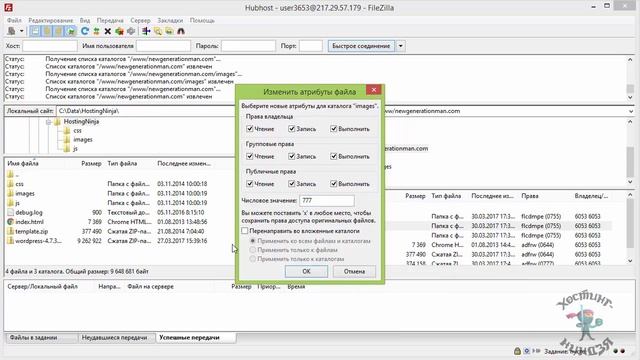The height and width of the screenshot is (360, 640).
Task: Select Применить только к каталогам option
Action: click(253, 259)
